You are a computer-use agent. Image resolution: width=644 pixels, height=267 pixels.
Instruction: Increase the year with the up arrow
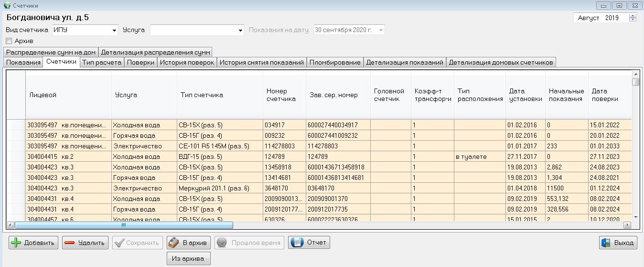[x=633, y=16]
